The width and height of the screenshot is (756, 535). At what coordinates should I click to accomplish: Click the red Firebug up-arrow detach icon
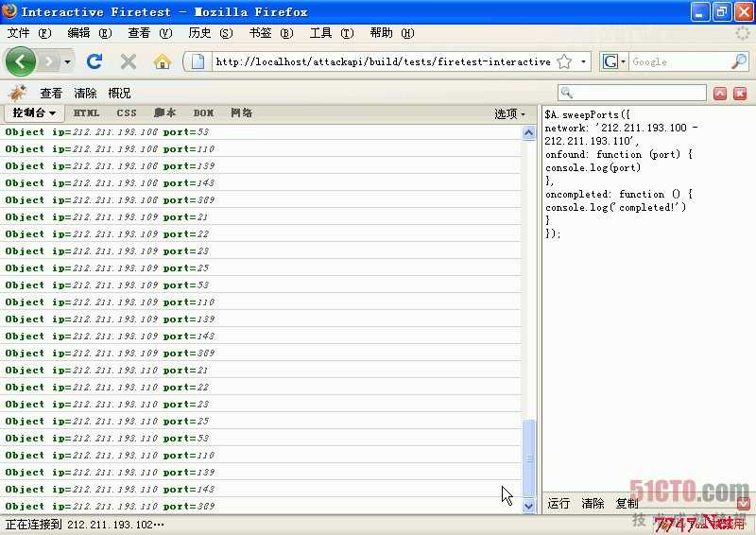720,94
